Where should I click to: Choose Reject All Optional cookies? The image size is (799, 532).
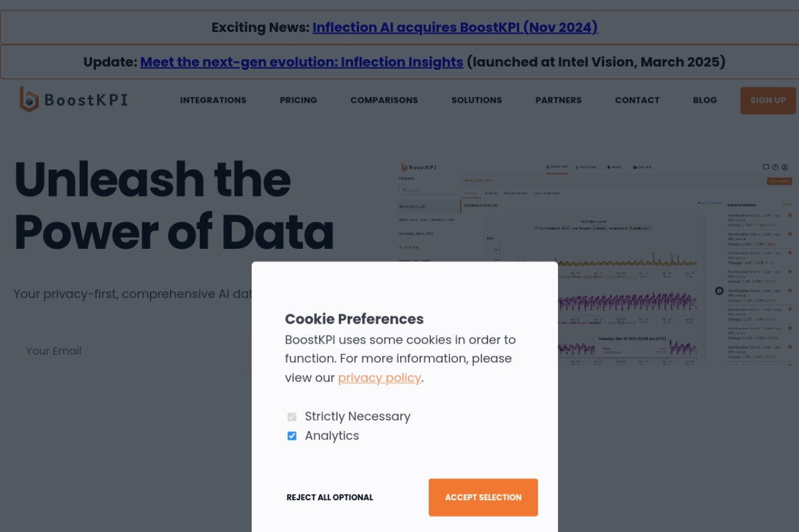tap(330, 498)
